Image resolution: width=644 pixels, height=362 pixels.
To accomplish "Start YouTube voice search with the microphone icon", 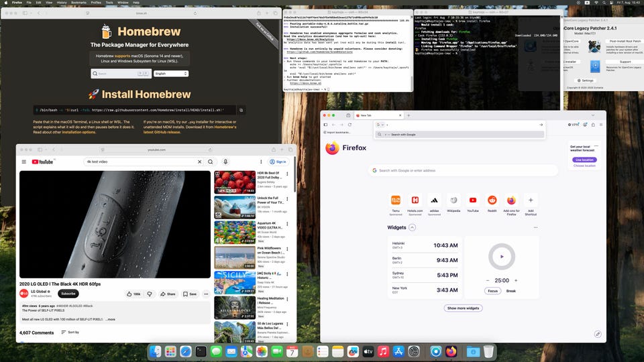I will (x=225, y=162).
